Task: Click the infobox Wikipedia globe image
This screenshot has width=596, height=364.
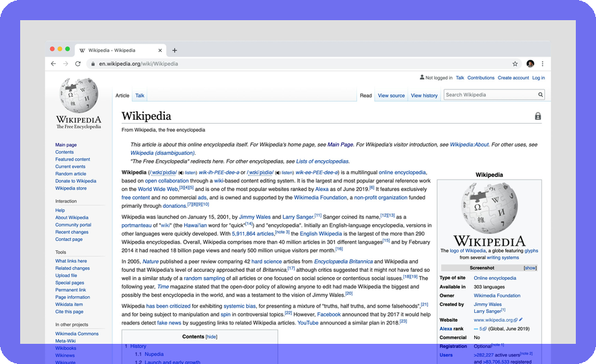Action: pyautogui.click(x=489, y=208)
